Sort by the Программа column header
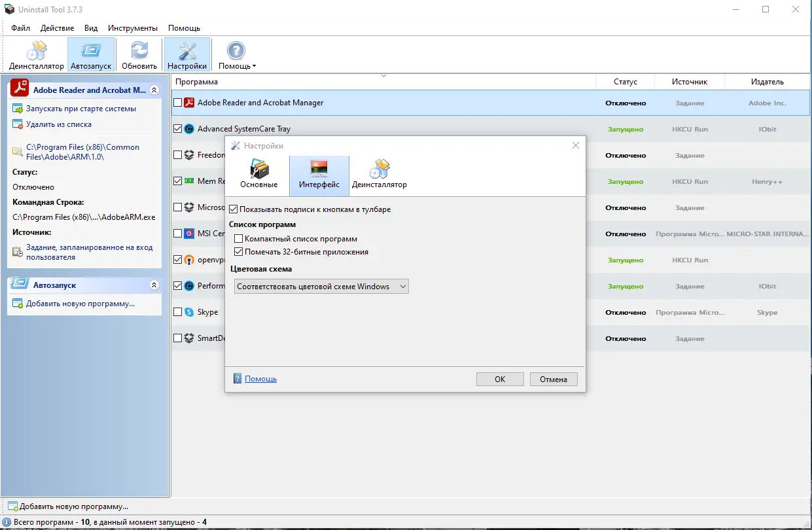This screenshot has height=530, width=812. coord(383,82)
